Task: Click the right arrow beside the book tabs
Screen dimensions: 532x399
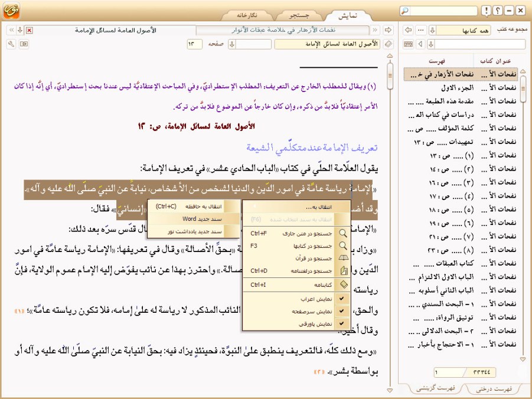Action: pyautogui.click(x=388, y=30)
